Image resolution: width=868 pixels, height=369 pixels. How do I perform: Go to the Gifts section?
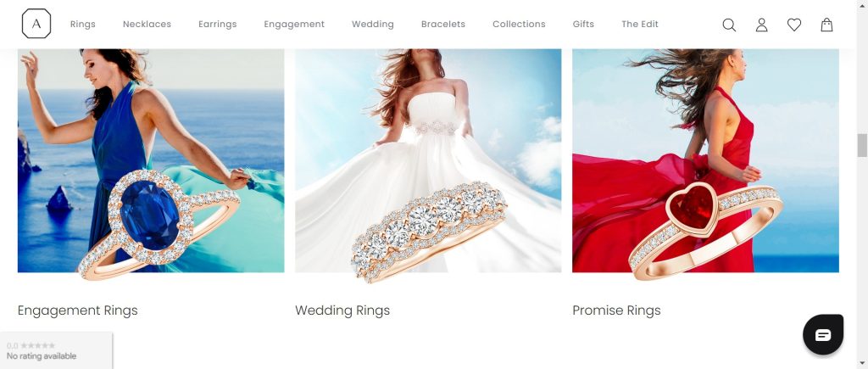click(583, 25)
